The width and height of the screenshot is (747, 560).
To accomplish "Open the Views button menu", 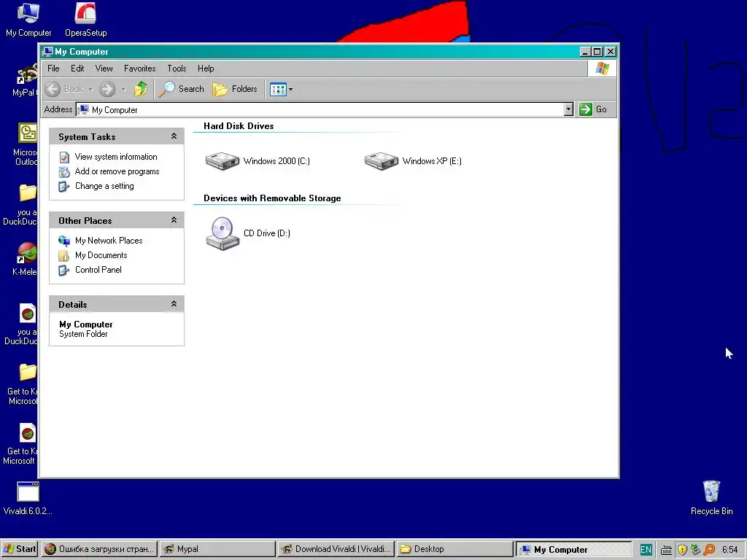I will coord(281,89).
